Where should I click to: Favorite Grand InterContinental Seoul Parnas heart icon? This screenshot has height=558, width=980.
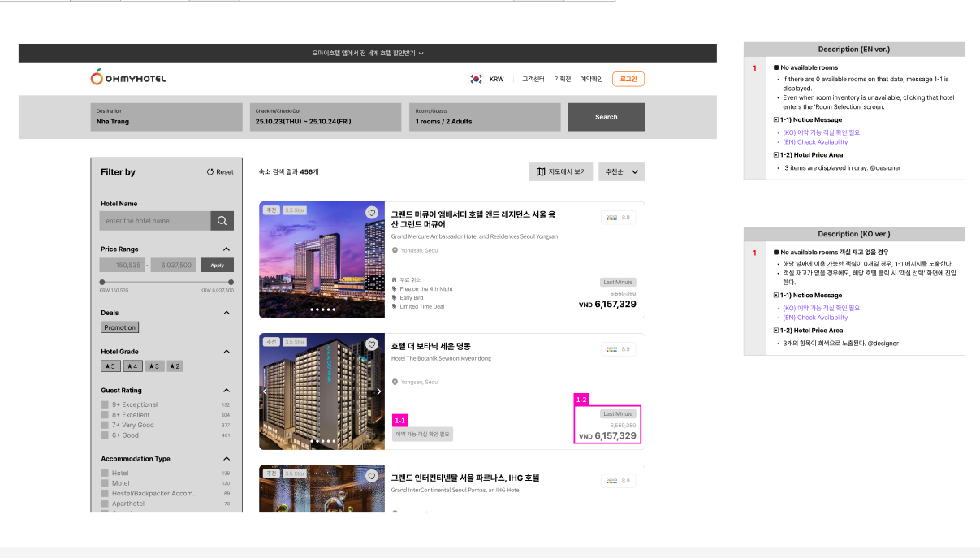[x=372, y=475]
